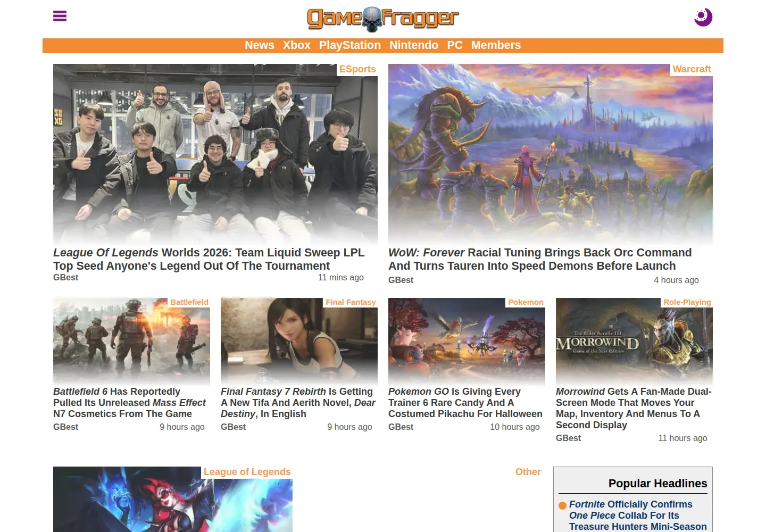
Task: Open the Tifa Final Fantasy thumbnail
Action: coord(299,342)
